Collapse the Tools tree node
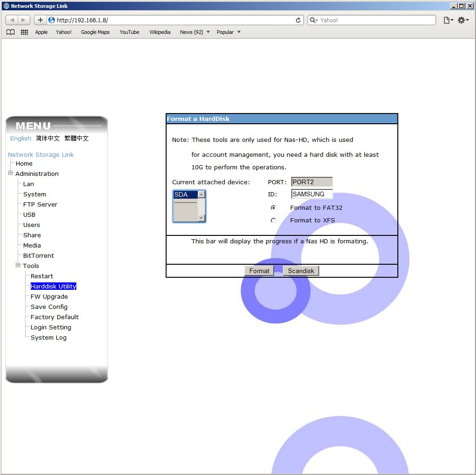This screenshot has height=475, width=476. pos(18,265)
